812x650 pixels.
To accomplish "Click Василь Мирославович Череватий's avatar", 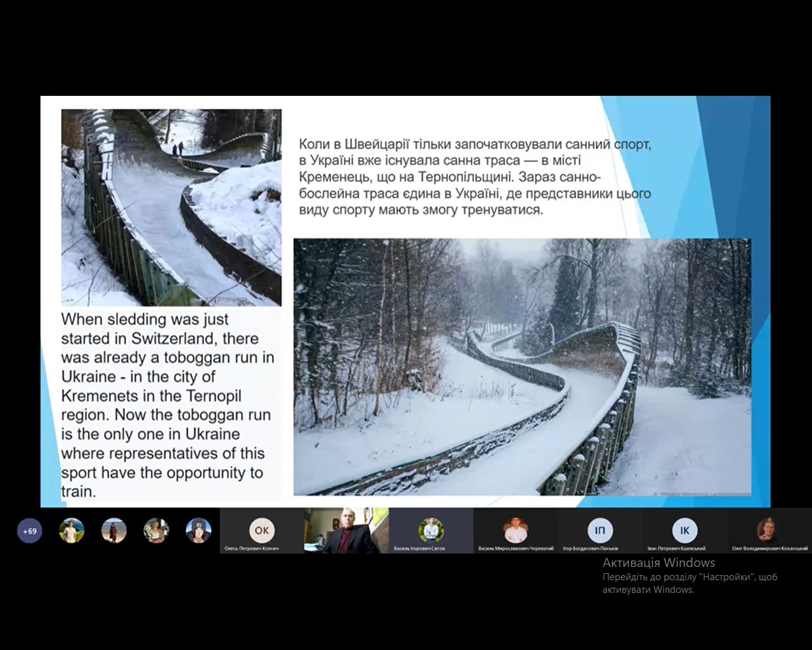I will 515,529.
